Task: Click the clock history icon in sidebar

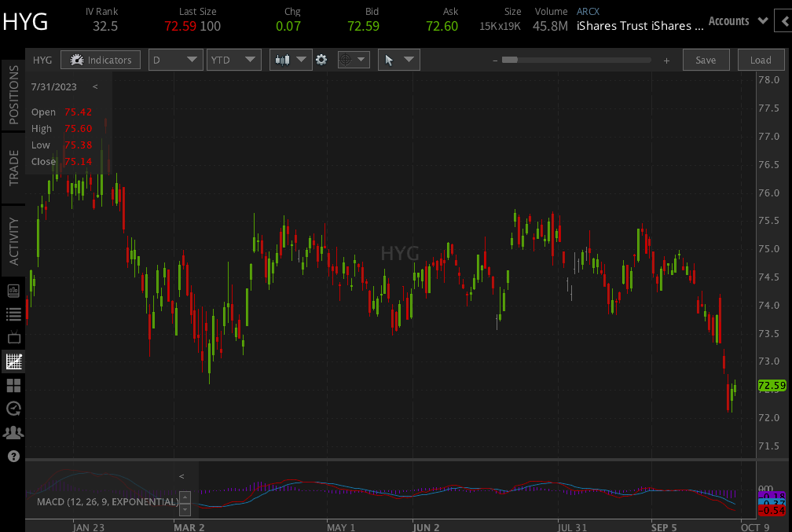Action: click(x=13, y=409)
